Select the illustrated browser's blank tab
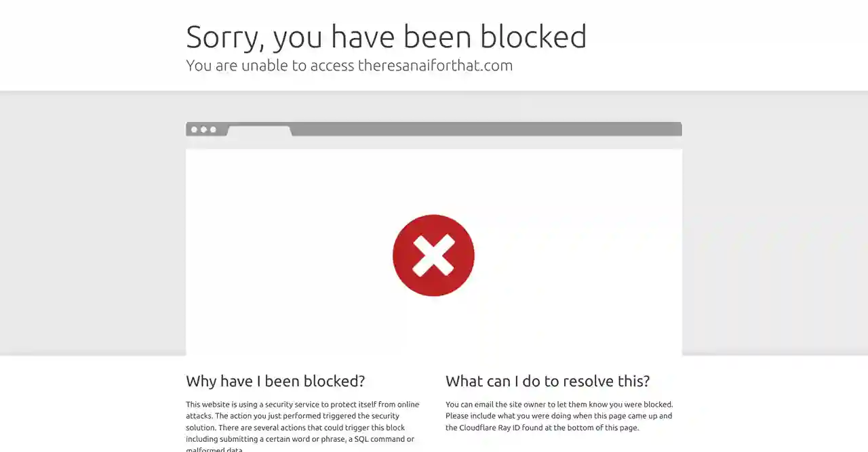The width and height of the screenshot is (868, 452). point(259,131)
